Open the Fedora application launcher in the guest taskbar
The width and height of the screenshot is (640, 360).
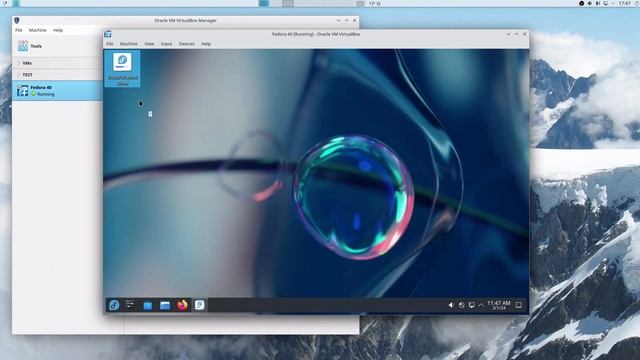click(x=113, y=305)
